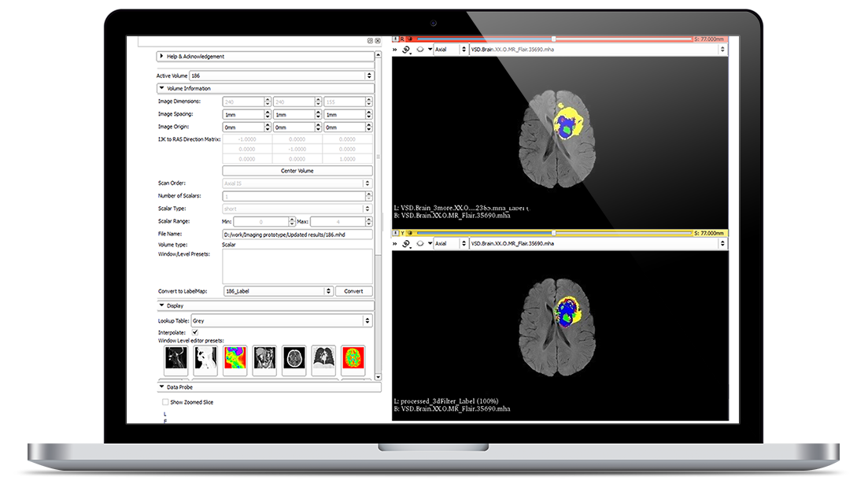
Task: Click the pin icon on red slice bar
Action: click(x=395, y=39)
